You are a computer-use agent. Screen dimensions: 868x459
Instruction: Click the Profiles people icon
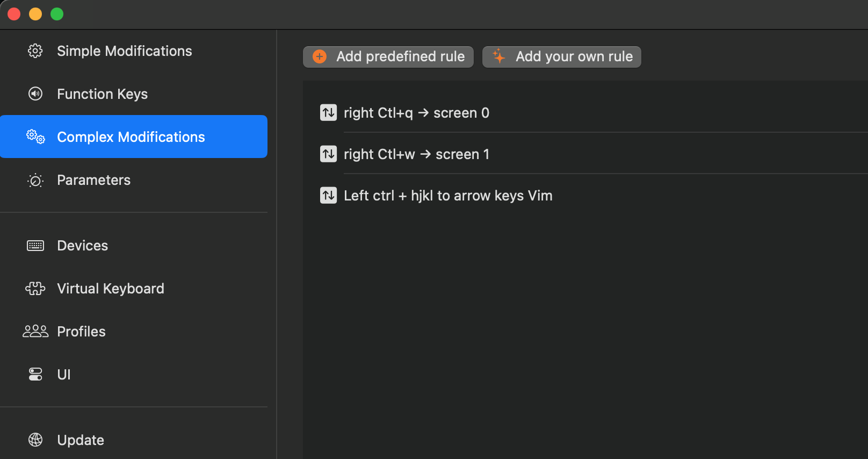tap(35, 332)
